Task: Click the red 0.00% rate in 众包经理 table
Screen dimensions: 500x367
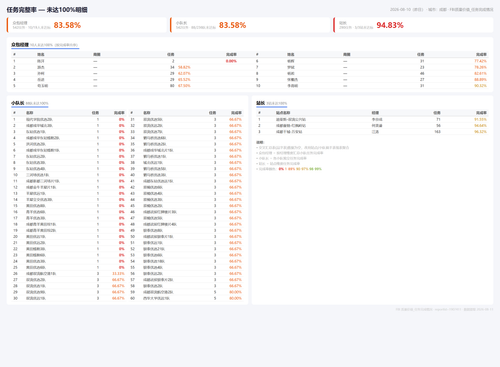Action: 231,61
